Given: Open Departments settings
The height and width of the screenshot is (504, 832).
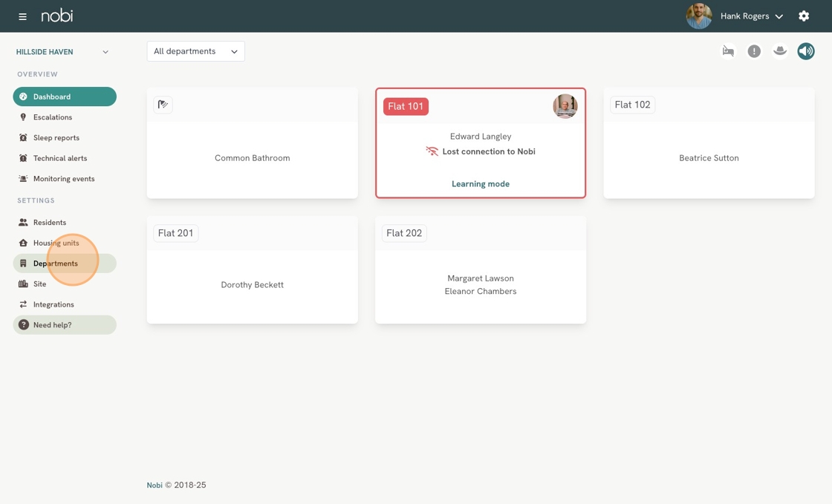Looking at the screenshot, I should click(65, 264).
